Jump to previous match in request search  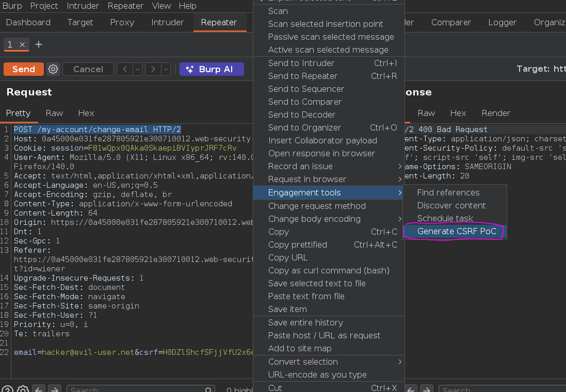point(39,389)
